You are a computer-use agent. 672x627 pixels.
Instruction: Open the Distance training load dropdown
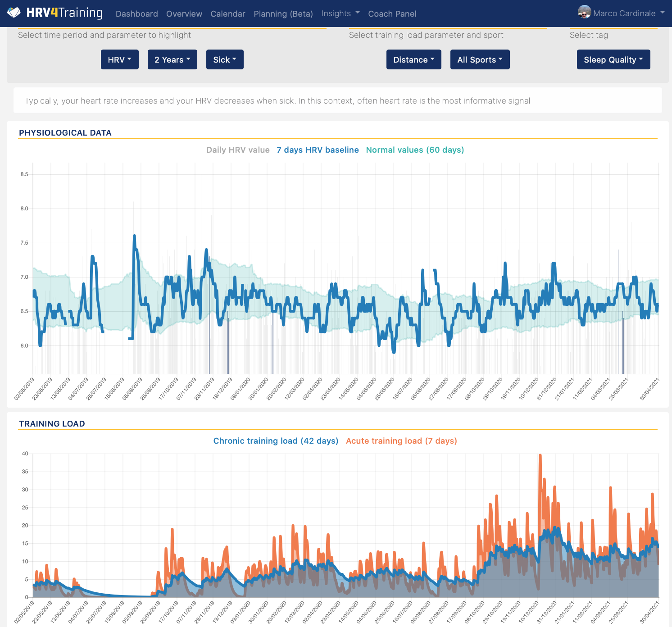413,59
